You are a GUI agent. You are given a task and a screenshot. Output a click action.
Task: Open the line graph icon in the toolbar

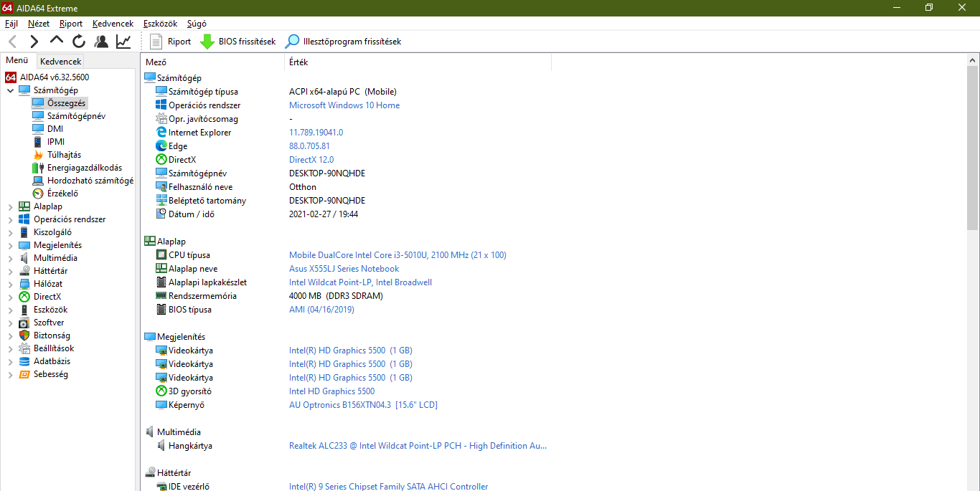(x=123, y=42)
